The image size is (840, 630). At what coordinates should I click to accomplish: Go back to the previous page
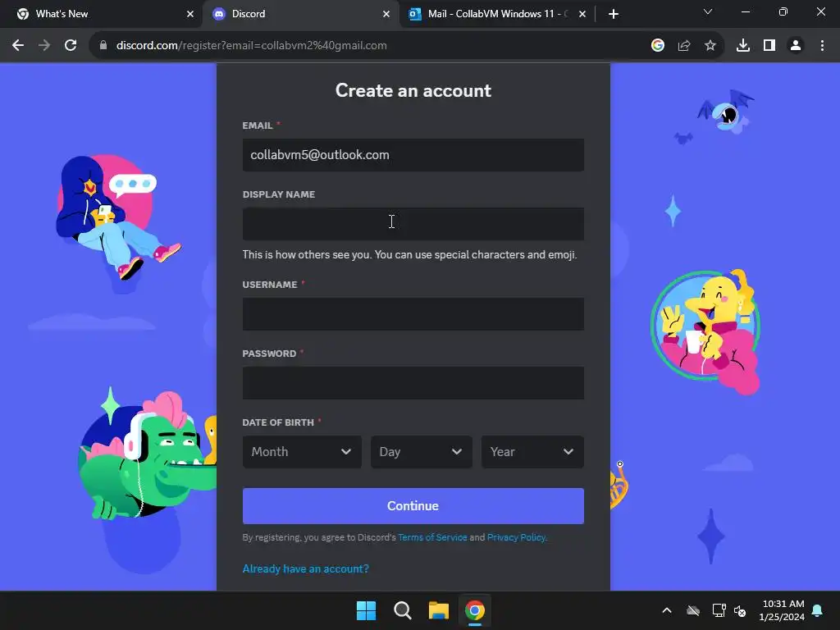pos(18,46)
